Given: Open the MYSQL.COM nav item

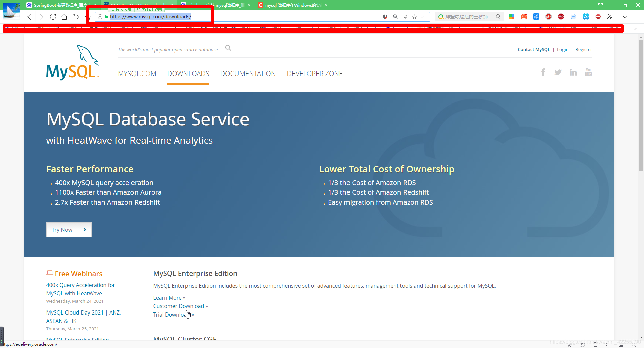Looking at the screenshot, I should click(137, 74).
